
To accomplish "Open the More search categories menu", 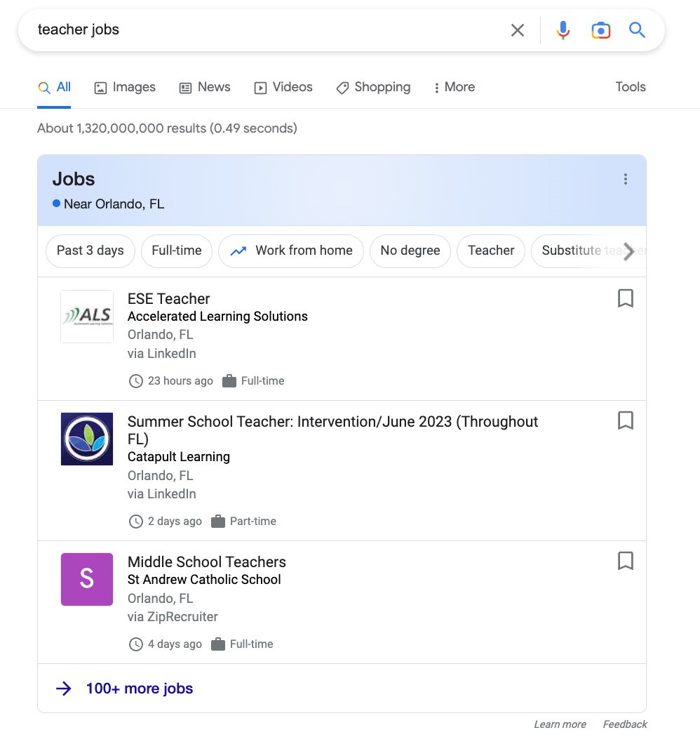I will point(454,86).
